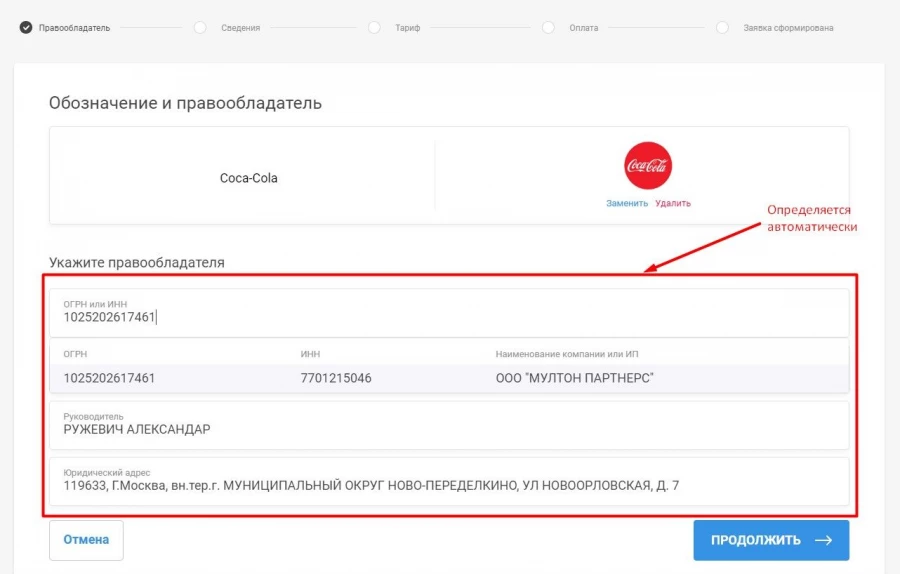
Task: Select suggestion row ООО "МУЛТОН ПАРТНЕРС"
Action: tap(449, 378)
